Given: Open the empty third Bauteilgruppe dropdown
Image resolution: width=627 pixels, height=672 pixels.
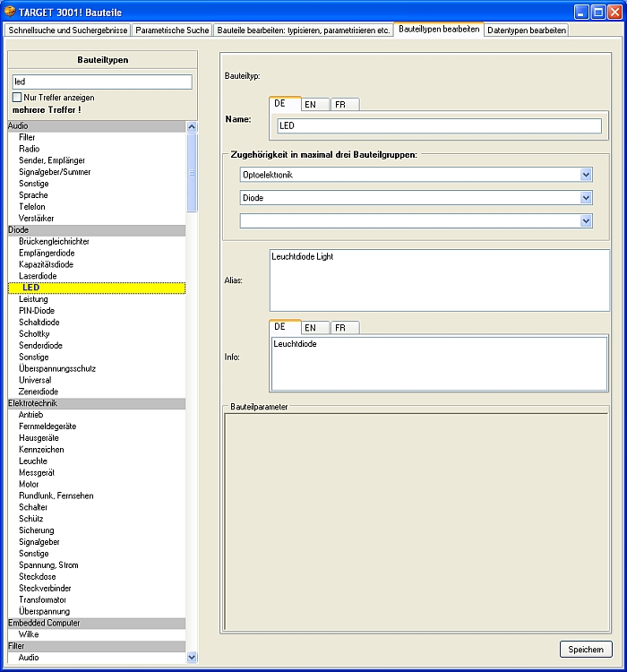Looking at the screenshot, I should tap(586, 220).
